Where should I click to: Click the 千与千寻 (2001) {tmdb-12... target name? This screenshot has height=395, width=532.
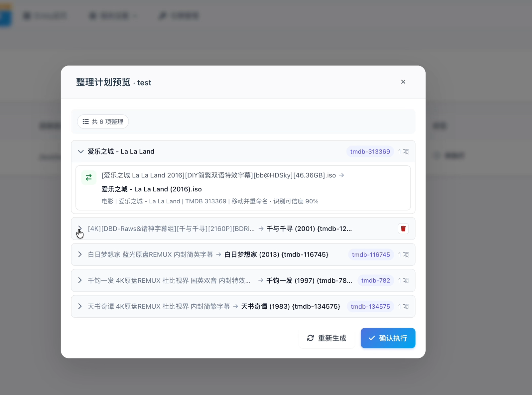click(309, 229)
